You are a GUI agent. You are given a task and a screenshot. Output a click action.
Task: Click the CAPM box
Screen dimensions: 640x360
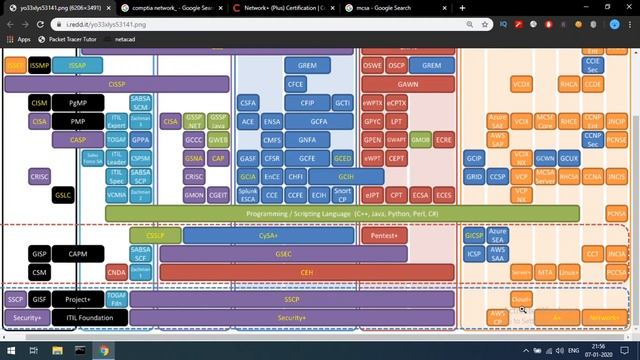point(78,254)
